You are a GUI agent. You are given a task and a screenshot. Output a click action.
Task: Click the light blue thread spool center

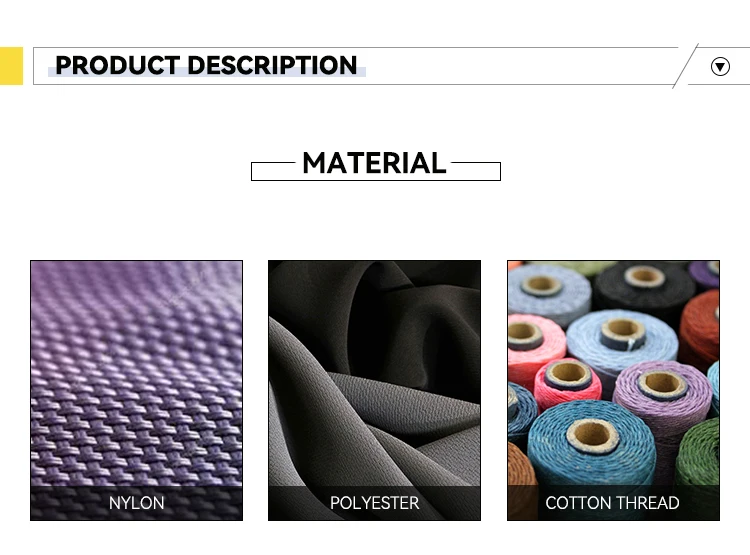pos(622,330)
